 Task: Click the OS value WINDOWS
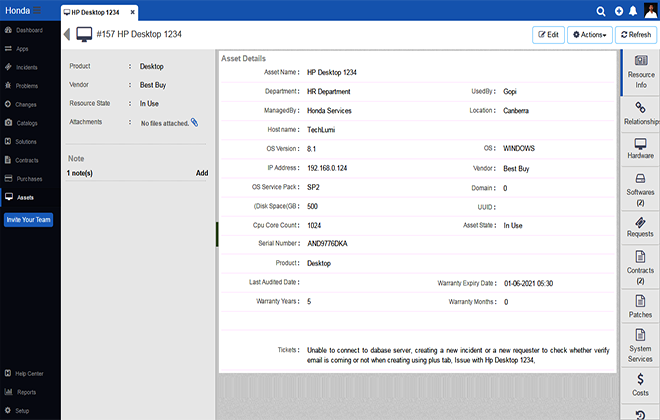pos(519,149)
